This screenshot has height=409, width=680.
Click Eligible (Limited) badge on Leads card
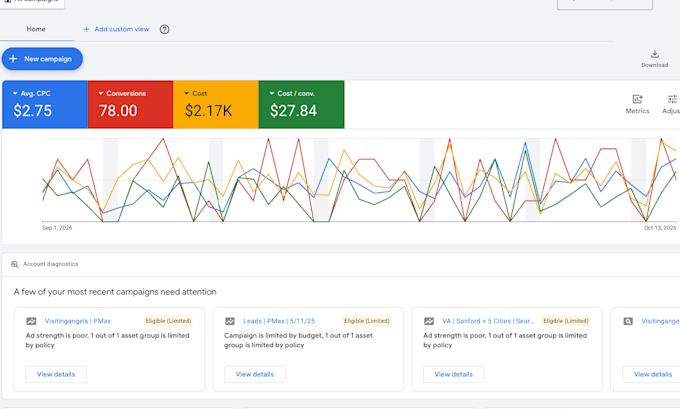[x=367, y=321]
